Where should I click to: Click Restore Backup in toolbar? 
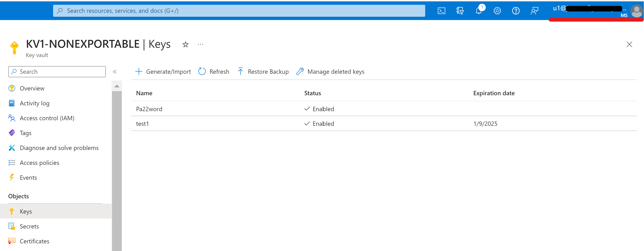point(263,72)
